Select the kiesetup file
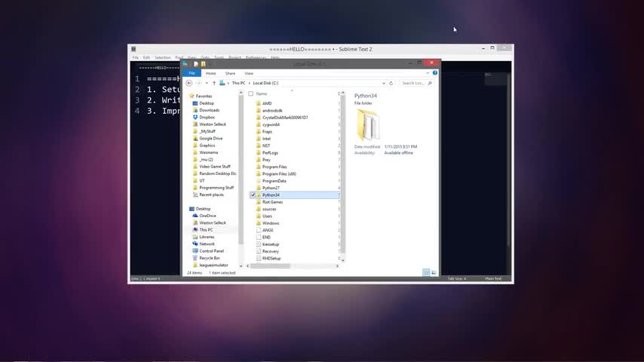644x362 pixels. (x=270, y=244)
